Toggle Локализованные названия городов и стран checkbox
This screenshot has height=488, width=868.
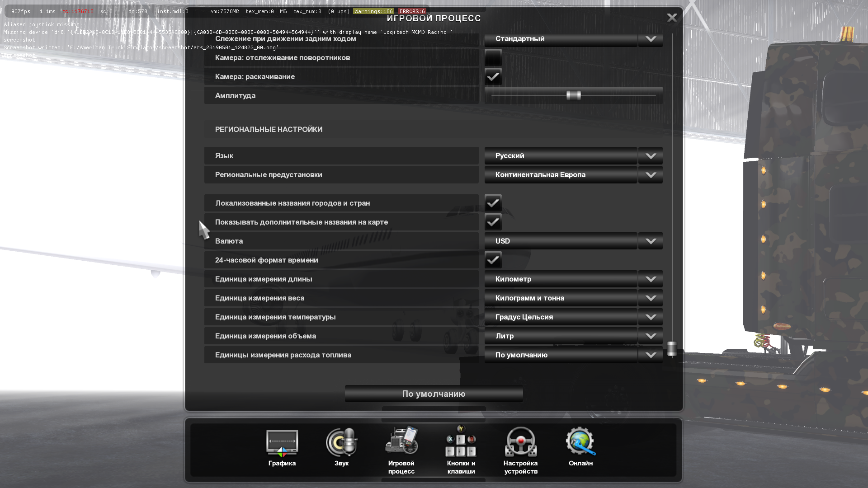pyautogui.click(x=493, y=203)
